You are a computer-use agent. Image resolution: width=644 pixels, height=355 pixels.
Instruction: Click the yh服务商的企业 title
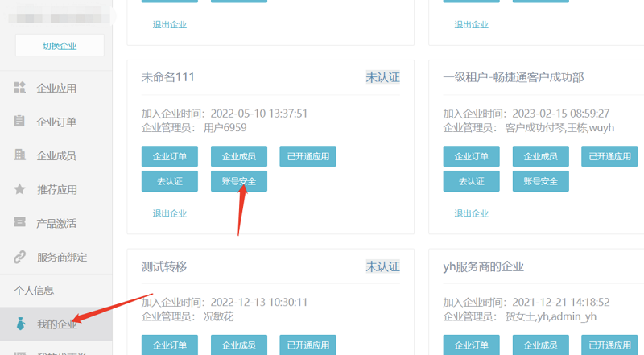[x=484, y=266]
